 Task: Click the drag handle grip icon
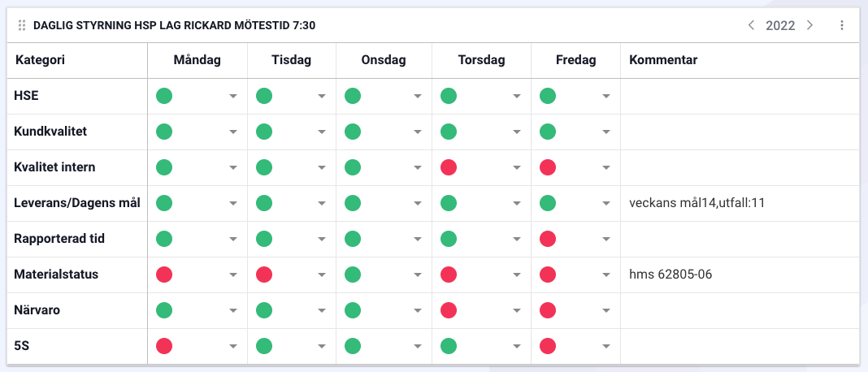pos(22,26)
